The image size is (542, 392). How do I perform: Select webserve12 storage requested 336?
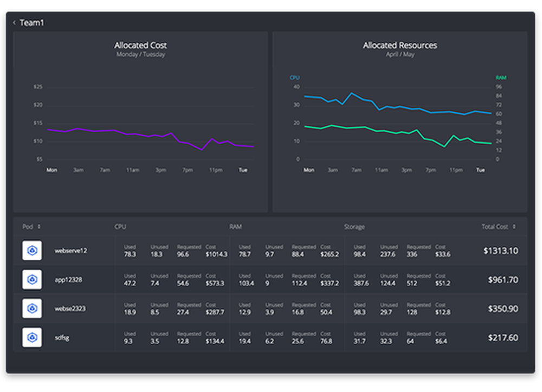(x=412, y=254)
